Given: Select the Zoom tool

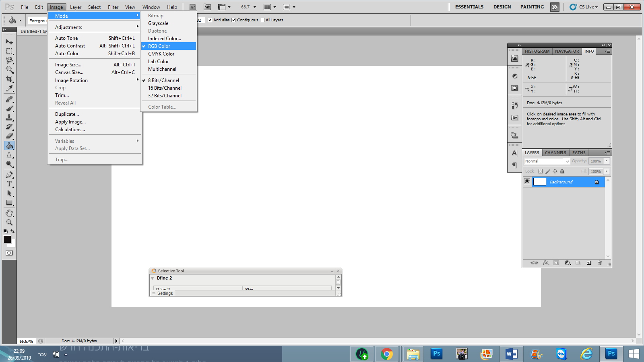Looking at the screenshot, I should click(9, 222).
